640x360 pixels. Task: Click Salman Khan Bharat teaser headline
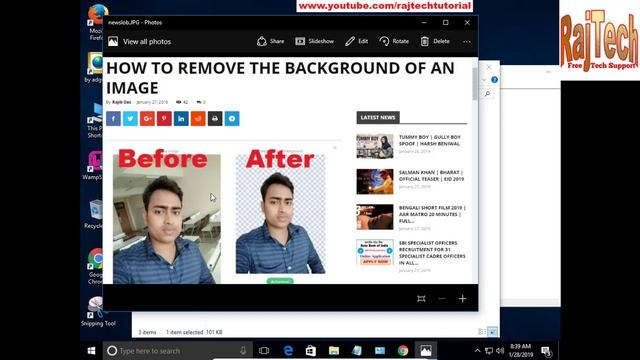point(431,176)
